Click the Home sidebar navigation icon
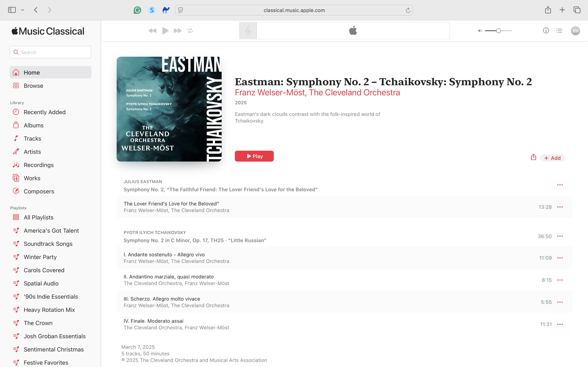This screenshot has width=588, height=367. (16, 72)
